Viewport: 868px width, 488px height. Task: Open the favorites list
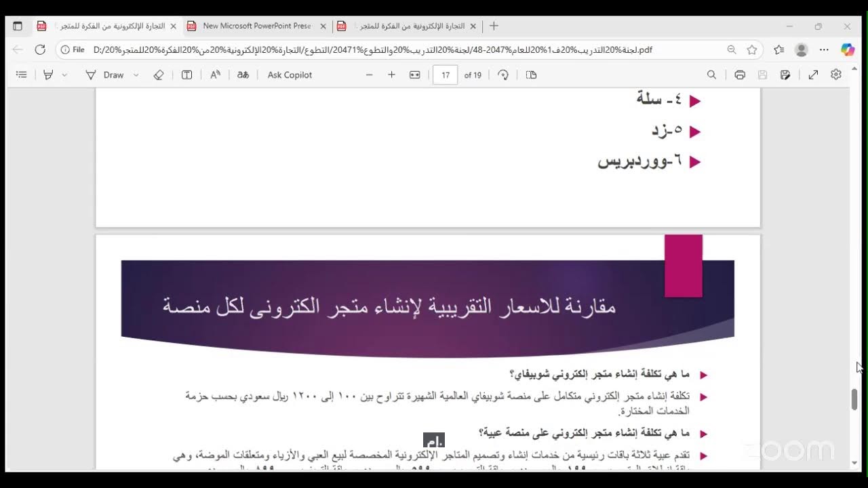778,49
